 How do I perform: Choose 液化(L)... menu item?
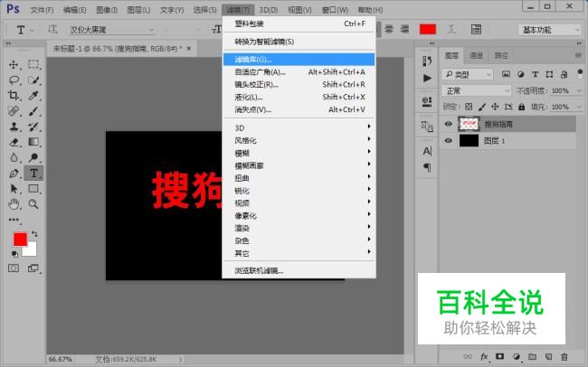tap(299, 97)
